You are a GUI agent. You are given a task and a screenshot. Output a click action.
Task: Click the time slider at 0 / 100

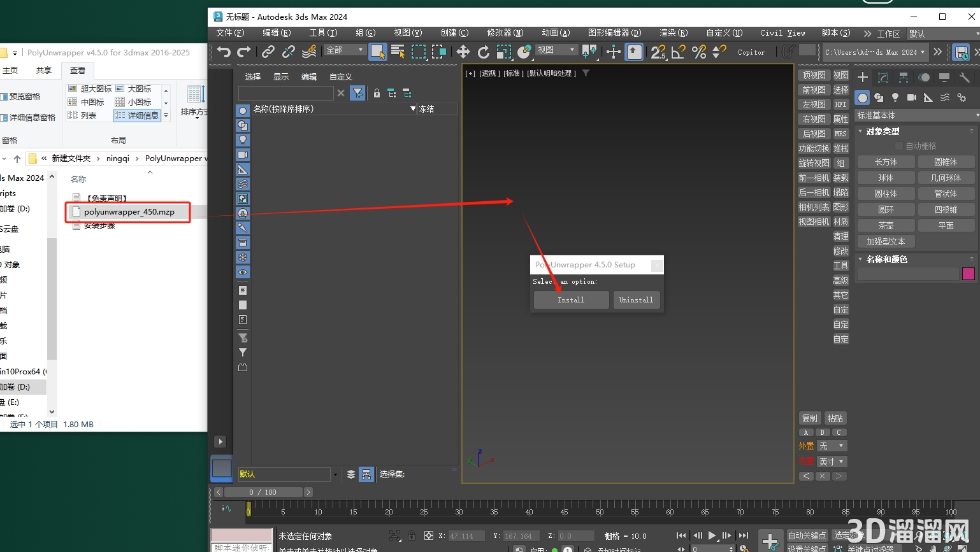click(263, 492)
